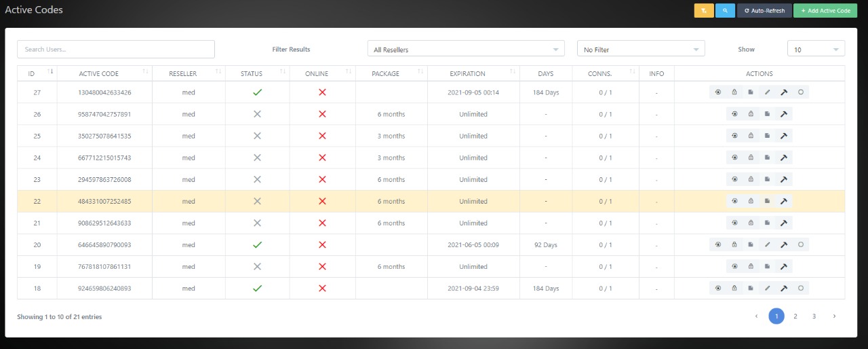Click the pencil edit icon for row 27

point(768,92)
